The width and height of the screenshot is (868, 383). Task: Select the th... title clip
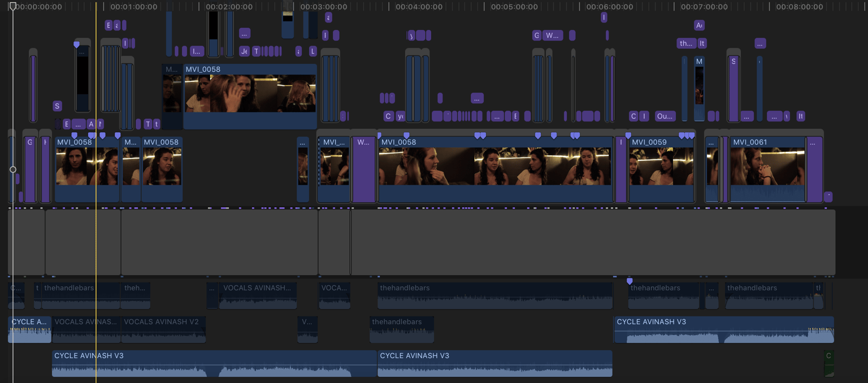[686, 43]
